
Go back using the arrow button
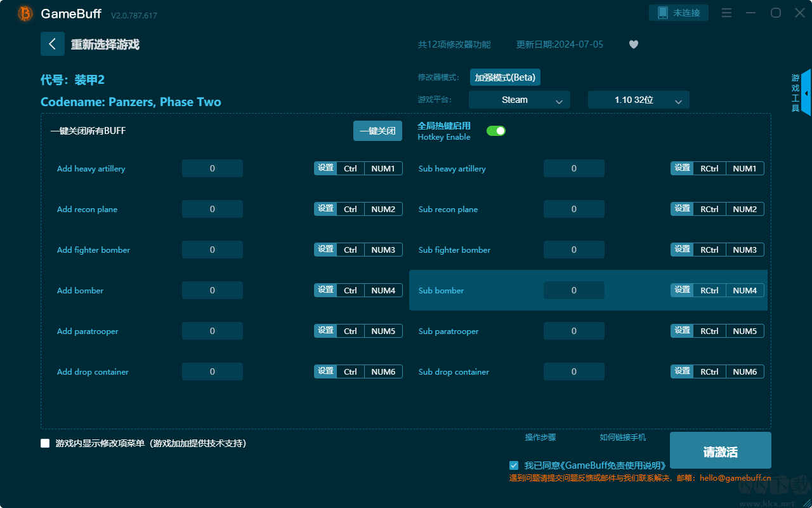point(52,44)
